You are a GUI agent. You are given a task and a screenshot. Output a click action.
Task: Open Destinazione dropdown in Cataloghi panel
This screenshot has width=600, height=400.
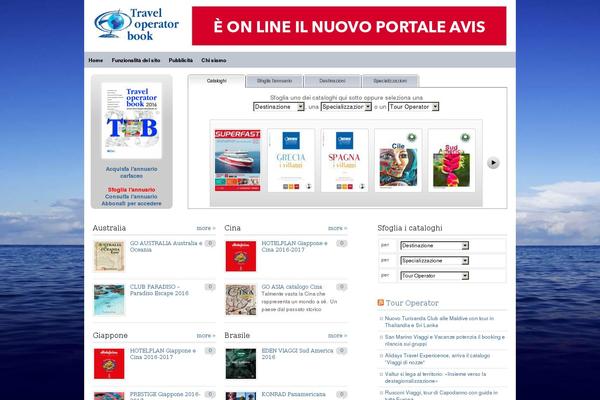tap(279, 107)
